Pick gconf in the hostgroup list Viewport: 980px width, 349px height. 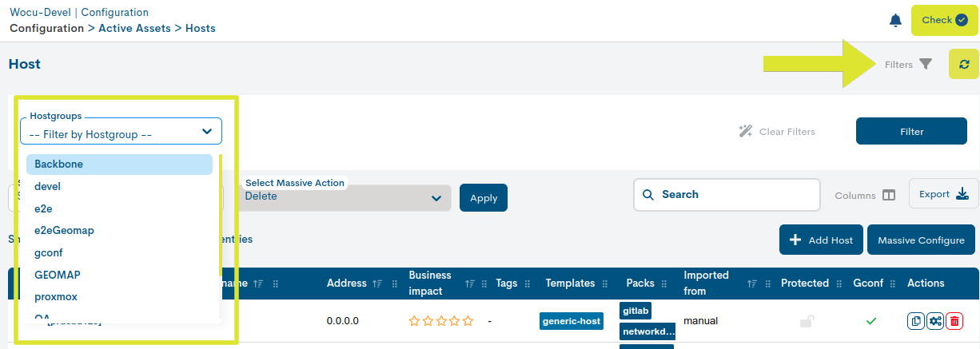[x=119, y=252]
